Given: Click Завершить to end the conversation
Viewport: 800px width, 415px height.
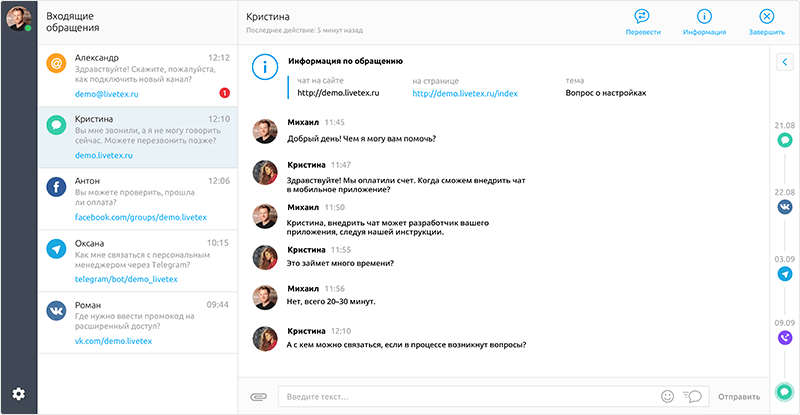Looking at the screenshot, I should [766, 16].
